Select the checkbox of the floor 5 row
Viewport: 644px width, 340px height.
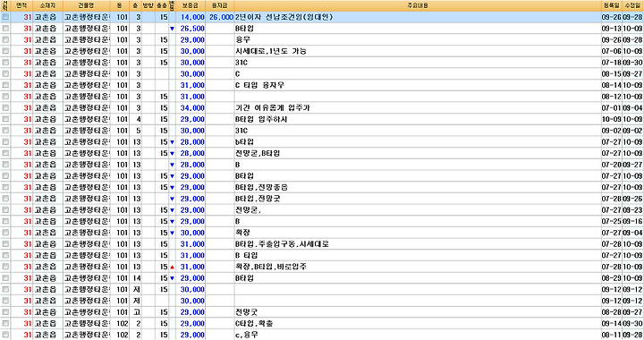coord(5,131)
